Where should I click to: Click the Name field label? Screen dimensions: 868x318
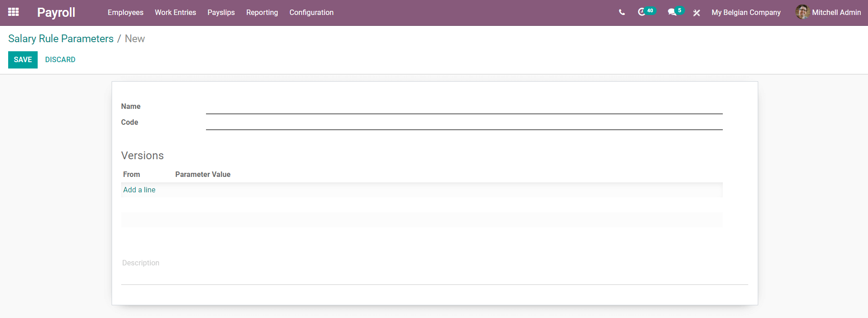[131, 107]
